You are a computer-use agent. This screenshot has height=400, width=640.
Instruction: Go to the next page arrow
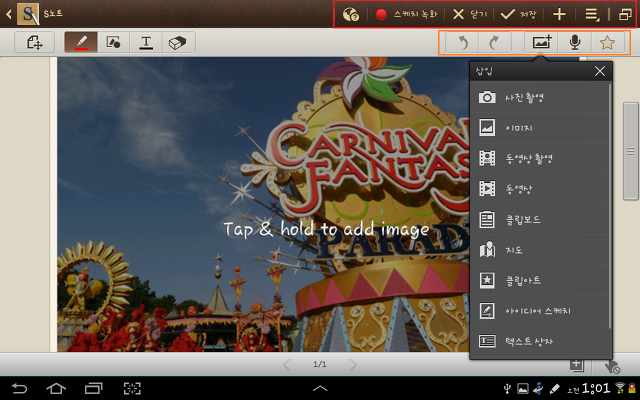352,364
